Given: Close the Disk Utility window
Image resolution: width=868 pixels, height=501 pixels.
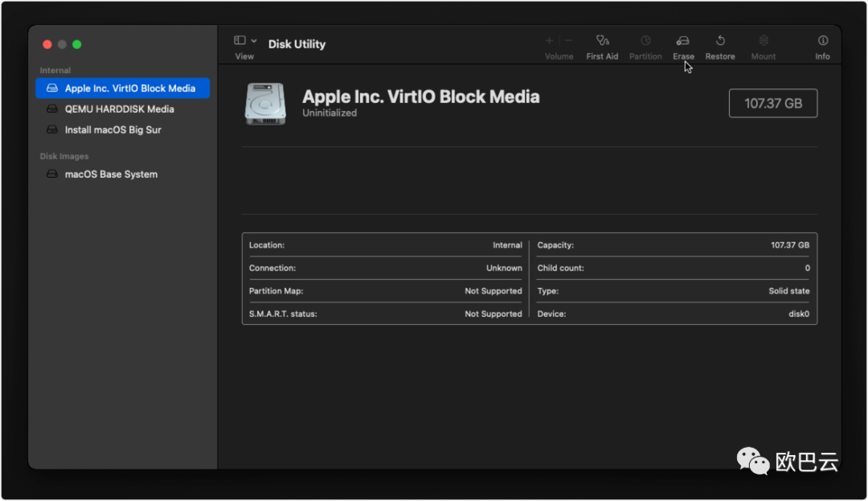Looking at the screenshot, I should 47,45.
